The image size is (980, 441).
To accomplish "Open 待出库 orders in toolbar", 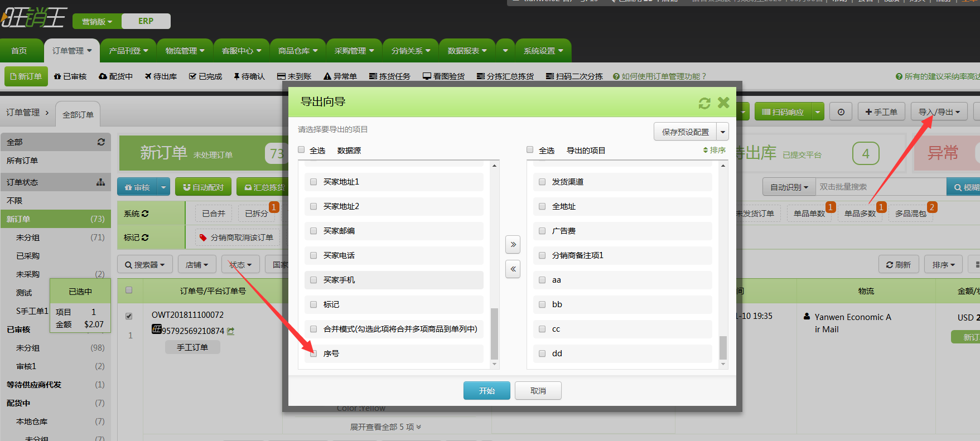I will [x=161, y=76].
